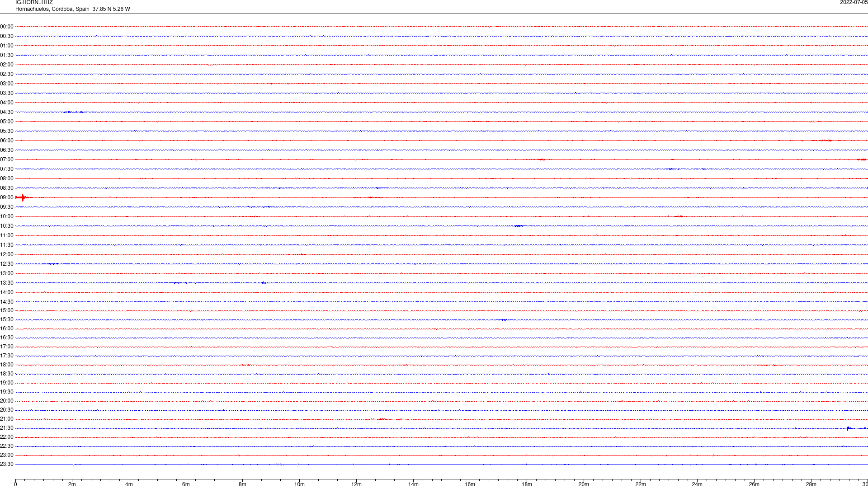Select the 06:00 trace time label
The width and height of the screenshot is (868, 488).
click(7, 141)
